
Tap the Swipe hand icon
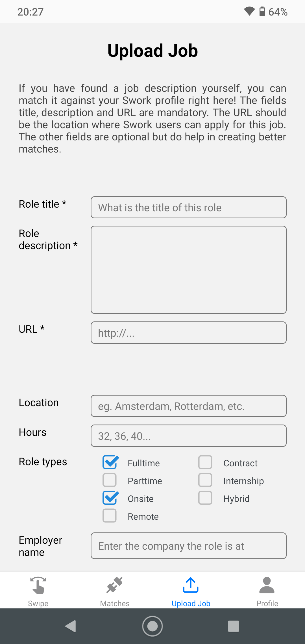point(38,585)
